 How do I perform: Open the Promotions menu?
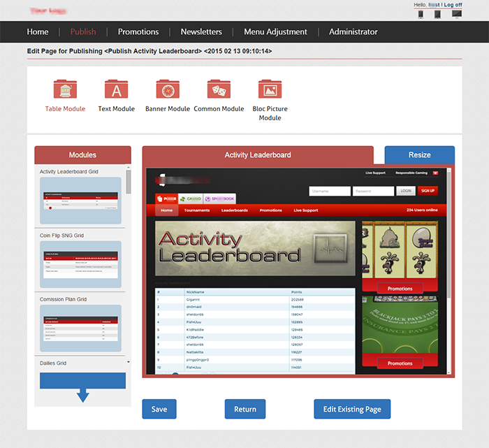coord(138,32)
